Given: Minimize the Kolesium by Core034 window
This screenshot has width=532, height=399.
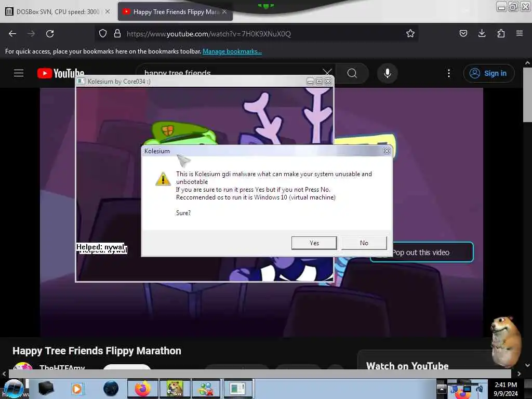Looking at the screenshot, I should (310, 82).
